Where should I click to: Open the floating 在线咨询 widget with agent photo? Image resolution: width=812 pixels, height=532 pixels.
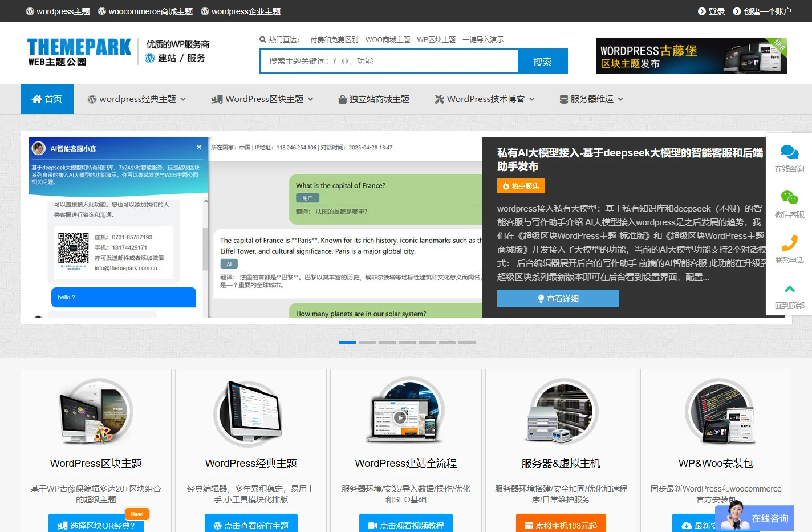754,517
